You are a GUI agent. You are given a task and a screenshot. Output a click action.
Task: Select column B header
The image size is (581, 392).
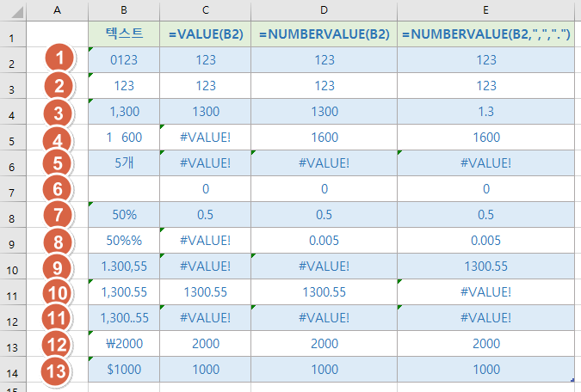(124, 10)
